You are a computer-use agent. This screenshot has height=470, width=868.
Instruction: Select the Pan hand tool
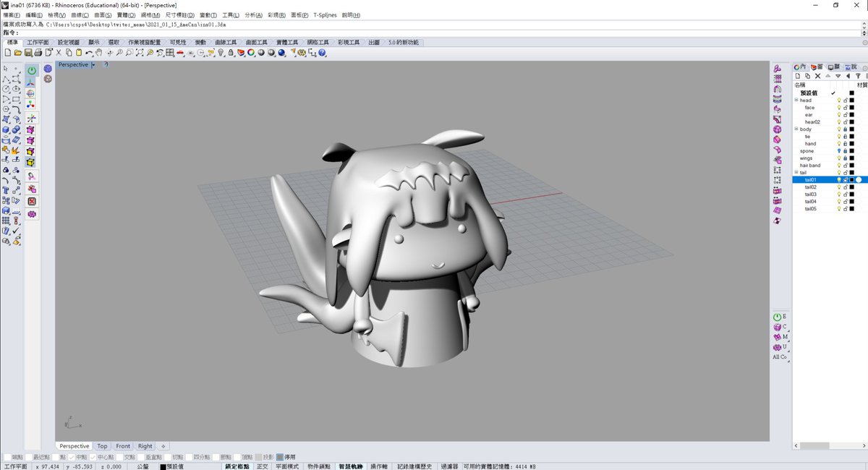click(99, 53)
